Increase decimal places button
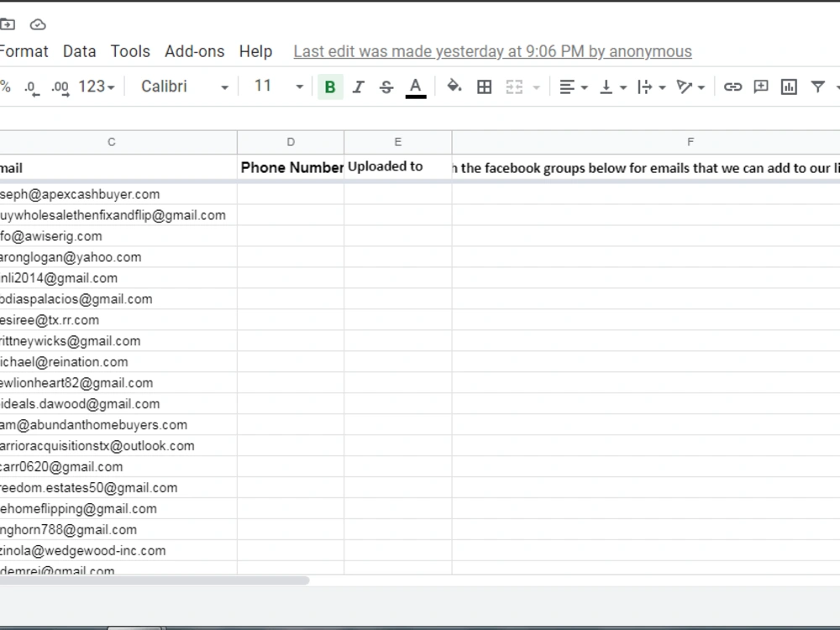 60,87
